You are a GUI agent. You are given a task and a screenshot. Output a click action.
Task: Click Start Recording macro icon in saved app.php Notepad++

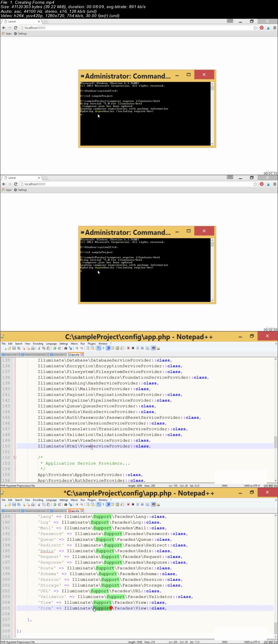click(x=128, y=348)
